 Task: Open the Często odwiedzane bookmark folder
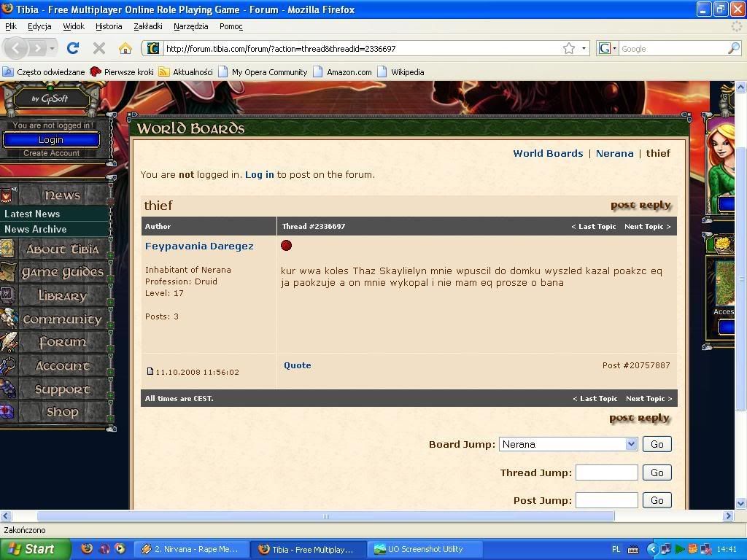tap(43, 72)
